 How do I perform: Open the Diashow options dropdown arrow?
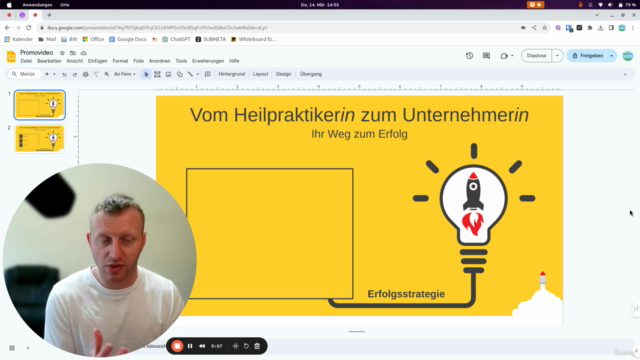[557, 56]
